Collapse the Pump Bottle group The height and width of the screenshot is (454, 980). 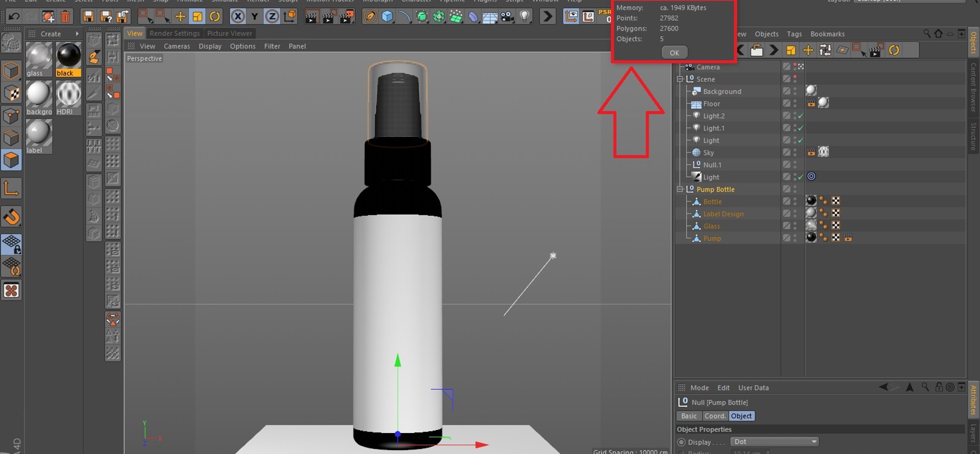(x=680, y=189)
